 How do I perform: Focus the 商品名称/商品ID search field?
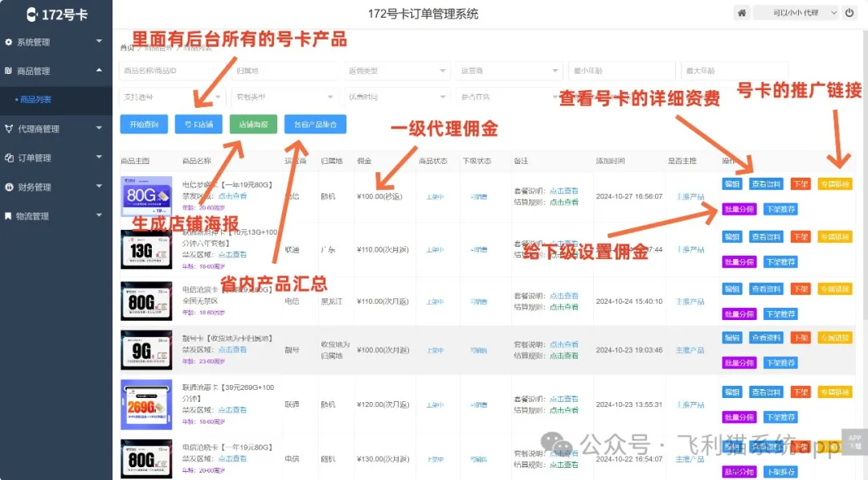point(172,71)
